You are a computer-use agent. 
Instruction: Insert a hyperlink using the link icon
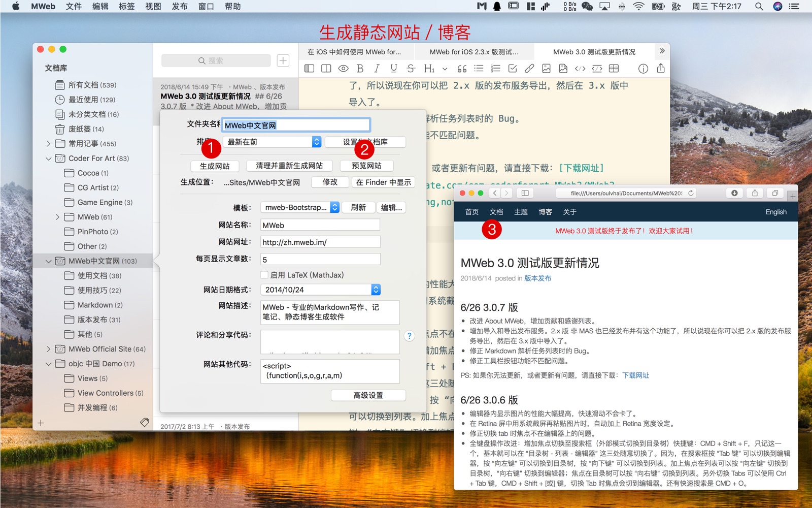(529, 69)
